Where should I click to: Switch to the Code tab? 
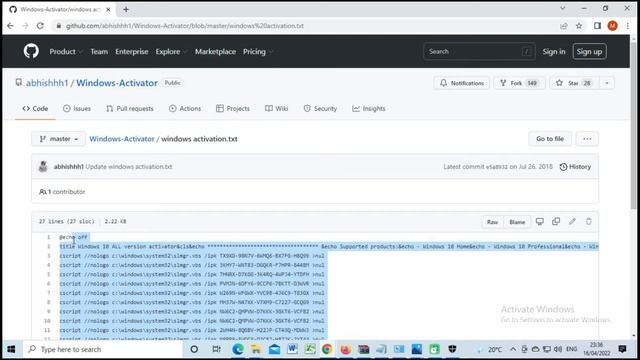point(35,109)
